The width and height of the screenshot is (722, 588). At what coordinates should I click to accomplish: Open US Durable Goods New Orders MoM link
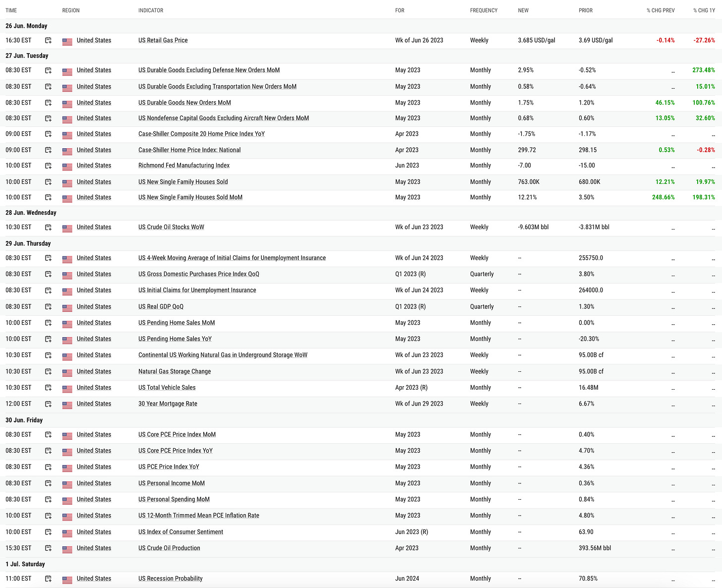[184, 103]
